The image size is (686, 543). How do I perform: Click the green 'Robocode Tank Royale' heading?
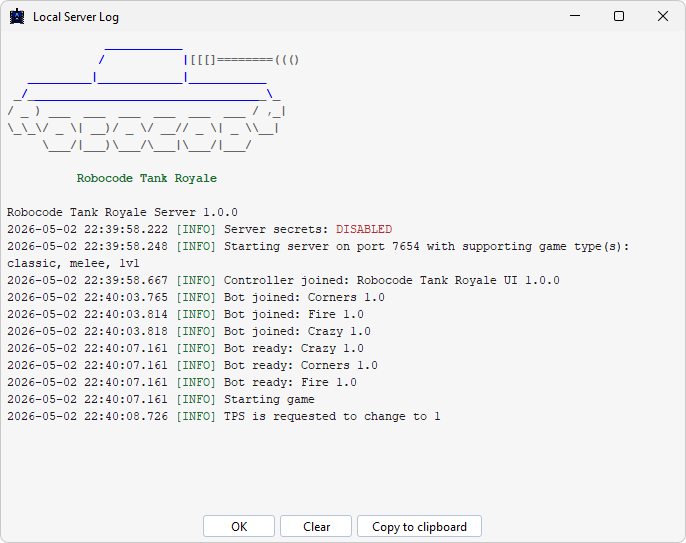tap(147, 178)
